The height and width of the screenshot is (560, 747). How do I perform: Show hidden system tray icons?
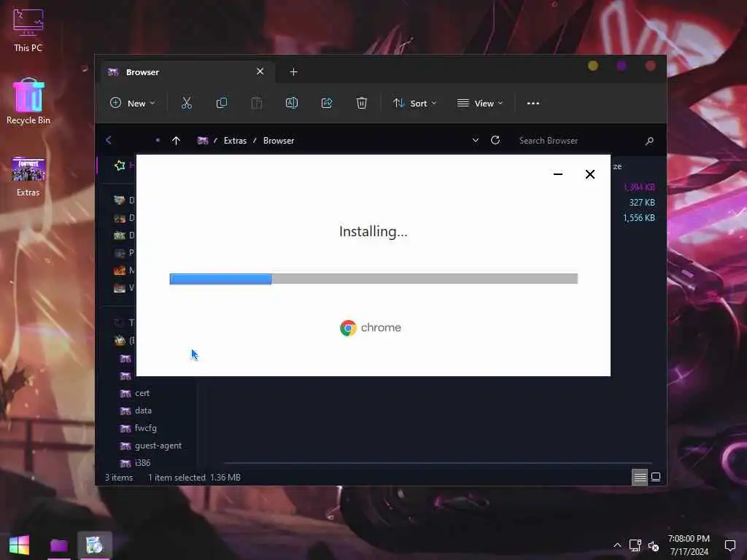pyautogui.click(x=617, y=545)
